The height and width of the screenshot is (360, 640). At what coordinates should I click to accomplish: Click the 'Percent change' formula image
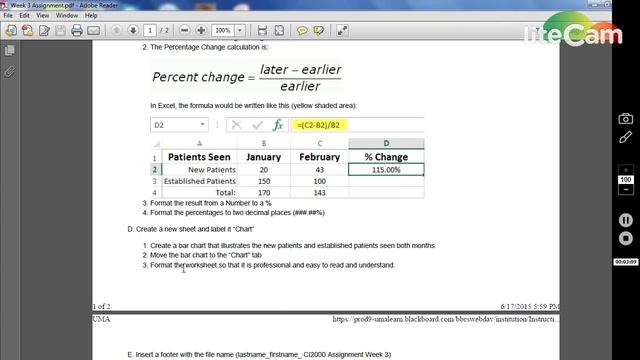pyautogui.click(x=247, y=78)
